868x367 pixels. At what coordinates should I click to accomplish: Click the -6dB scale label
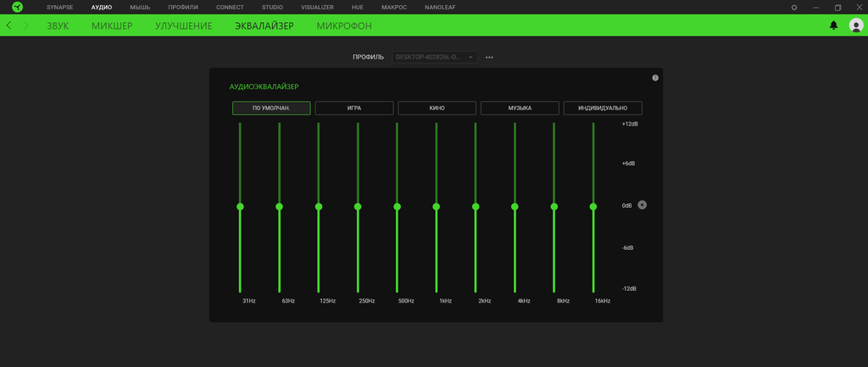tap(628, 247)
